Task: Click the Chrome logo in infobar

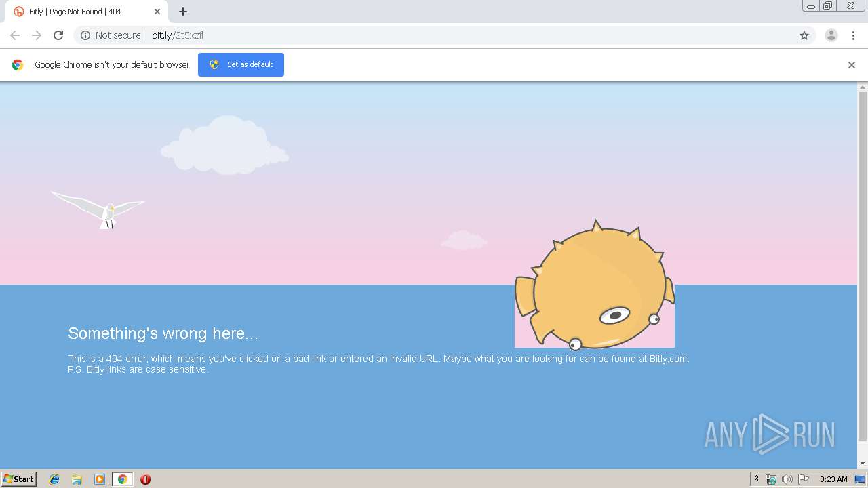Action: (x=18, y=65)
